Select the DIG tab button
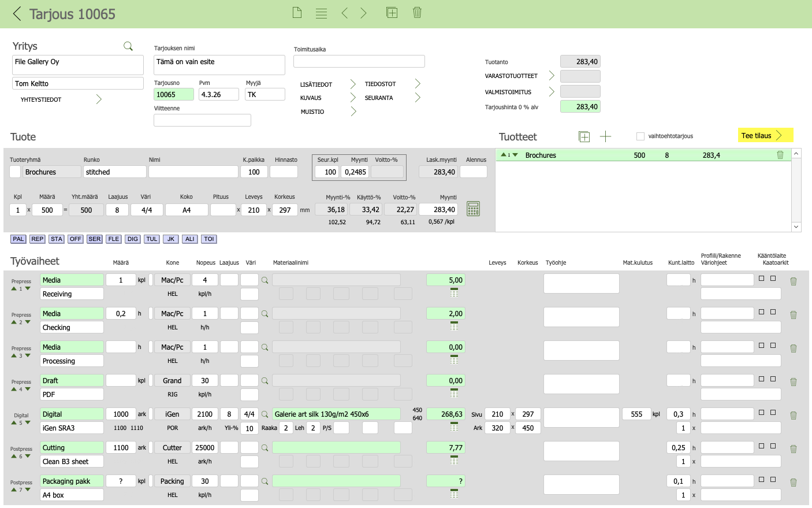 pos(133,239)
